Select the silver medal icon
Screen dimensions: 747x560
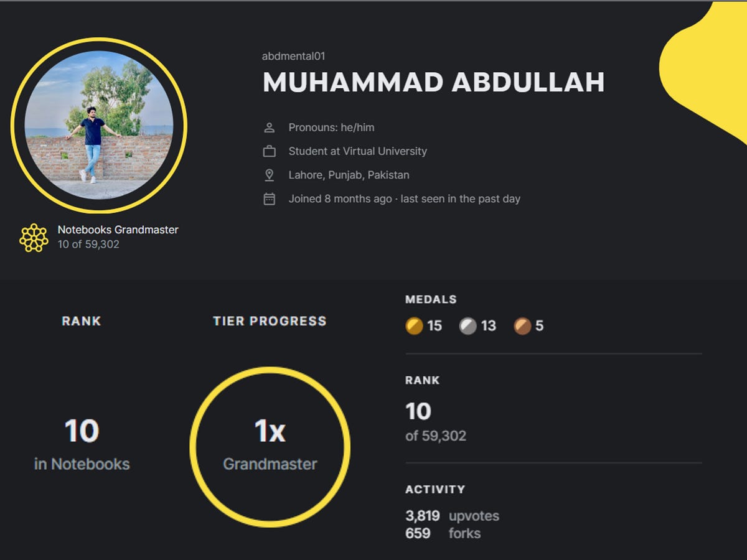[x=467, y=326]
